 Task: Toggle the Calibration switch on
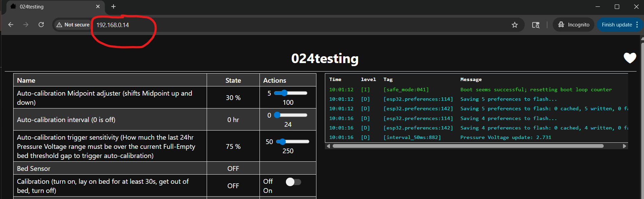pyautogui.click(x=293, y=182)
